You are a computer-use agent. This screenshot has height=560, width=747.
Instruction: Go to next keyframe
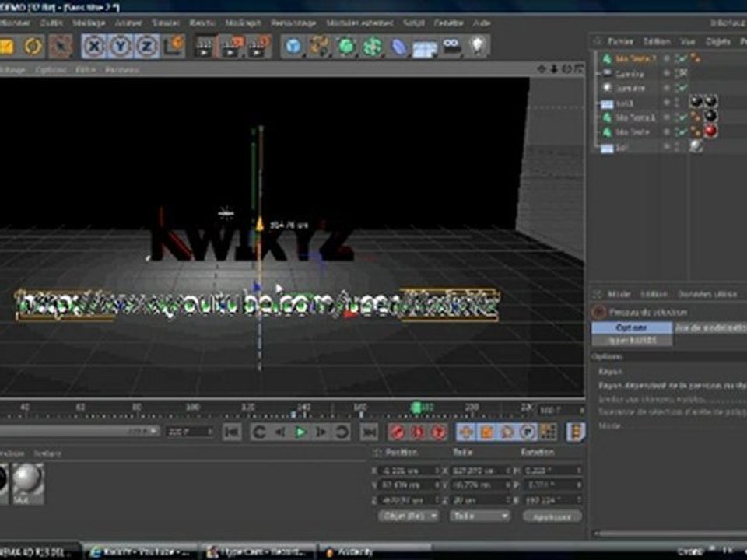pyautogui.click(x=342, y=432)
